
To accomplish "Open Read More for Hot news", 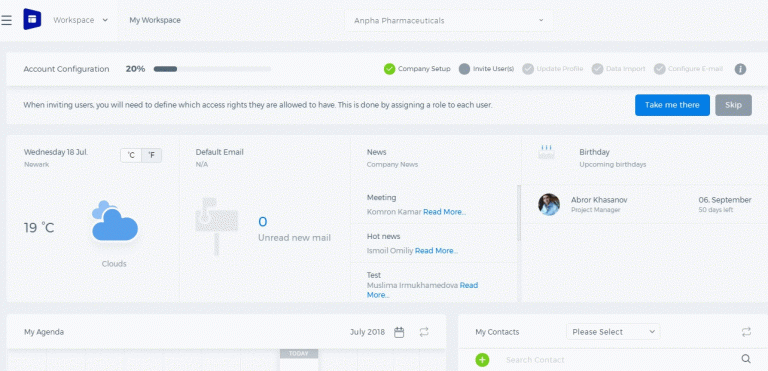I will coord(436,250).
